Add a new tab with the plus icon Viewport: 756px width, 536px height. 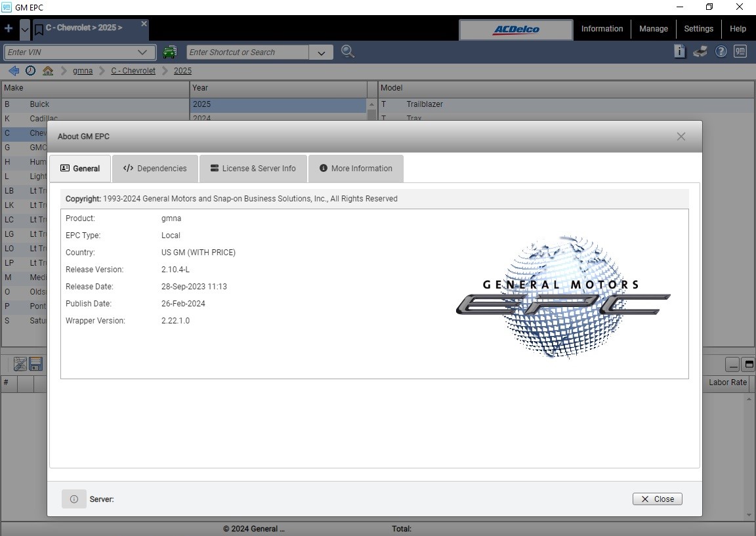[8, 28]
